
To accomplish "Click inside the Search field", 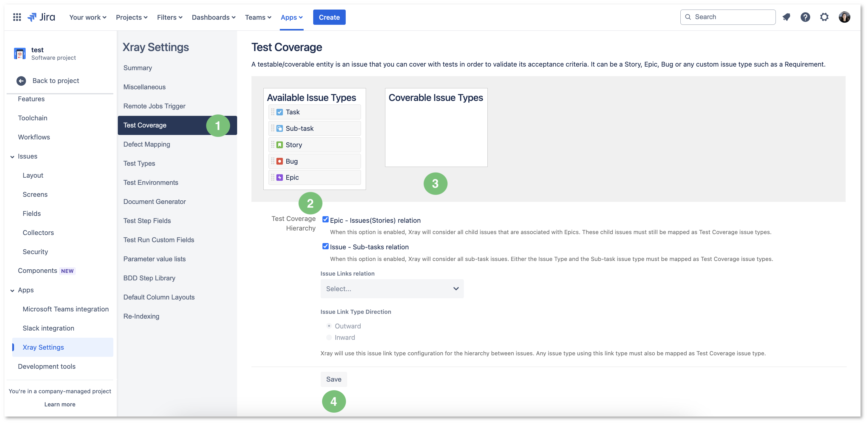I will pos(728,17).
